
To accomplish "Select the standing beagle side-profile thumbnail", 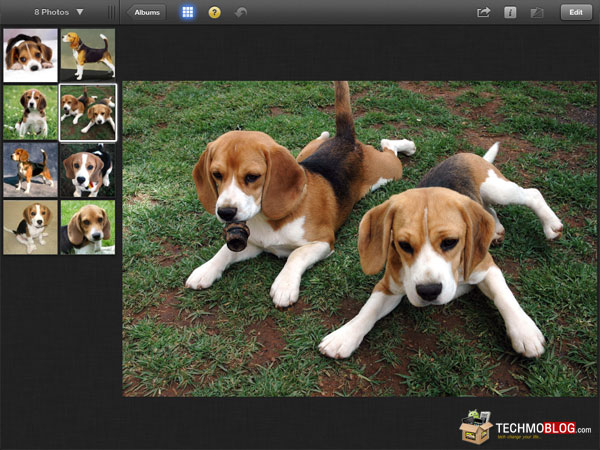I will [88, 55].
